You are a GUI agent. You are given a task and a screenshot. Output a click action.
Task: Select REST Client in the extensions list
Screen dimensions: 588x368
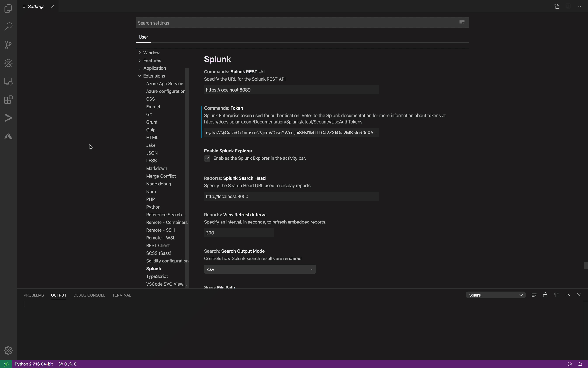[158, 246]
